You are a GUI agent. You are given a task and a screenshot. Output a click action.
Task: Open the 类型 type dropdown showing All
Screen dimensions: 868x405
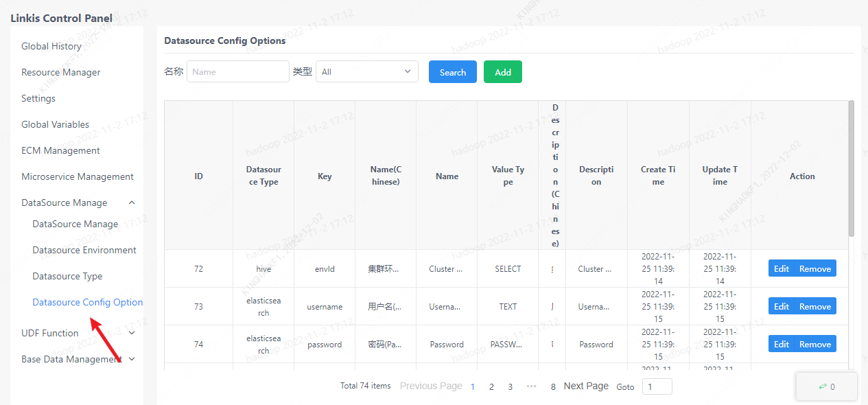tap(366, 71)
